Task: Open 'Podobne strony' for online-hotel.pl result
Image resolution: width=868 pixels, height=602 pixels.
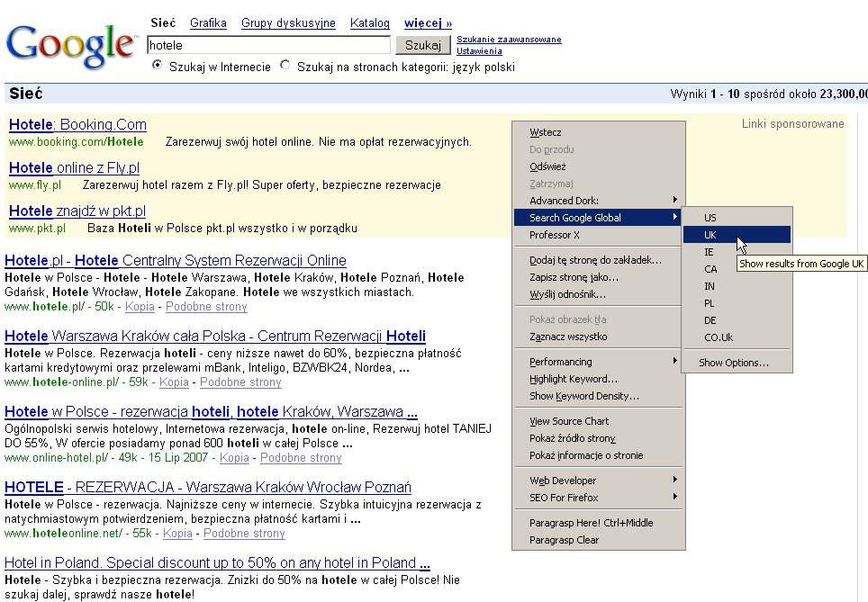Action: click(x=301, y=458)
